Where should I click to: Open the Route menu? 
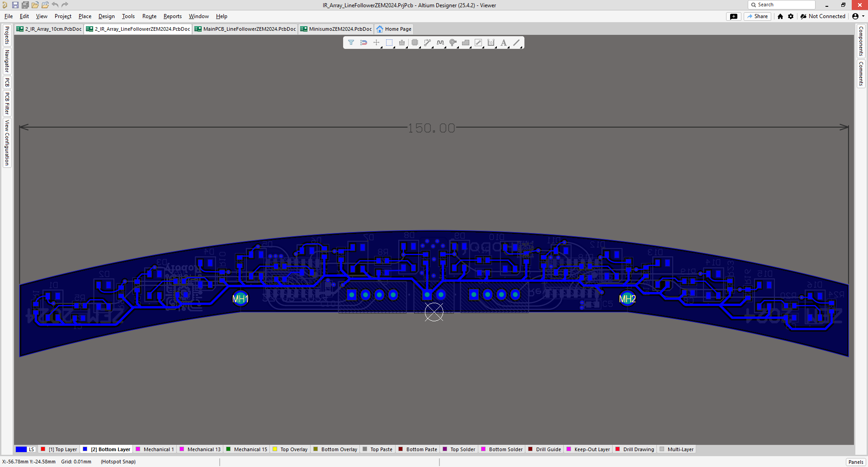[x=149, y=16]
